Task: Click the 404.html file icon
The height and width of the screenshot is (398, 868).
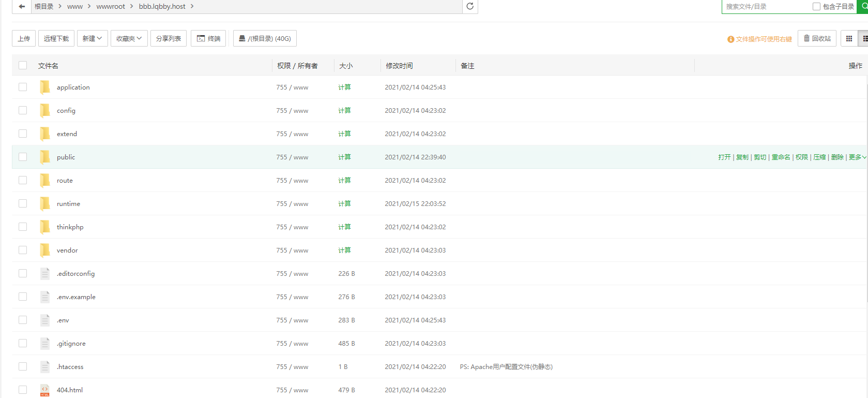Action: (45, 390)
